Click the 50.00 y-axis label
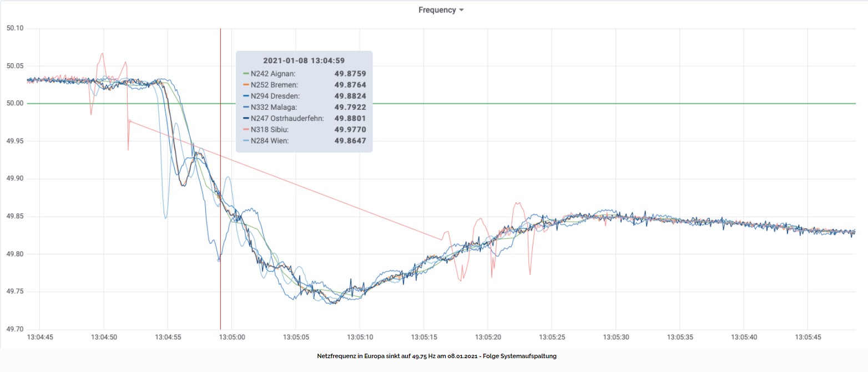This screenshot has height=372, width=868. 15,104
